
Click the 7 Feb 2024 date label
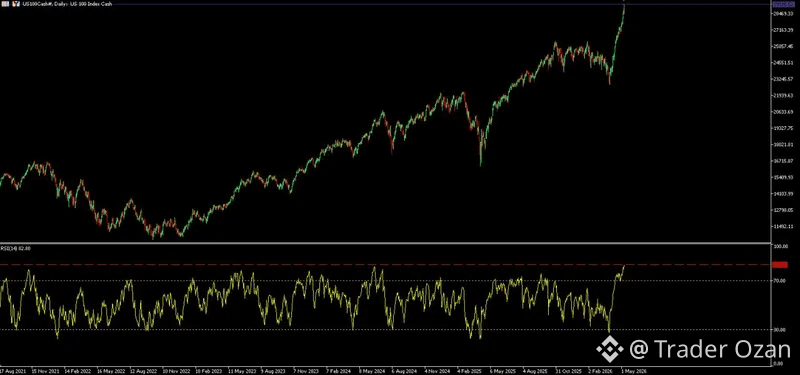(x=339, y=371)
